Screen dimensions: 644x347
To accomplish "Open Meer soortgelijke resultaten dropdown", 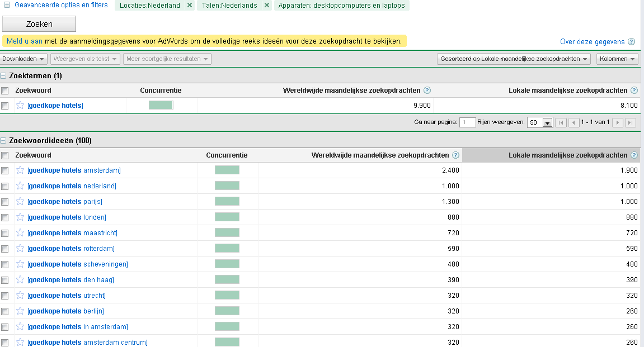I will click(167, 59).
